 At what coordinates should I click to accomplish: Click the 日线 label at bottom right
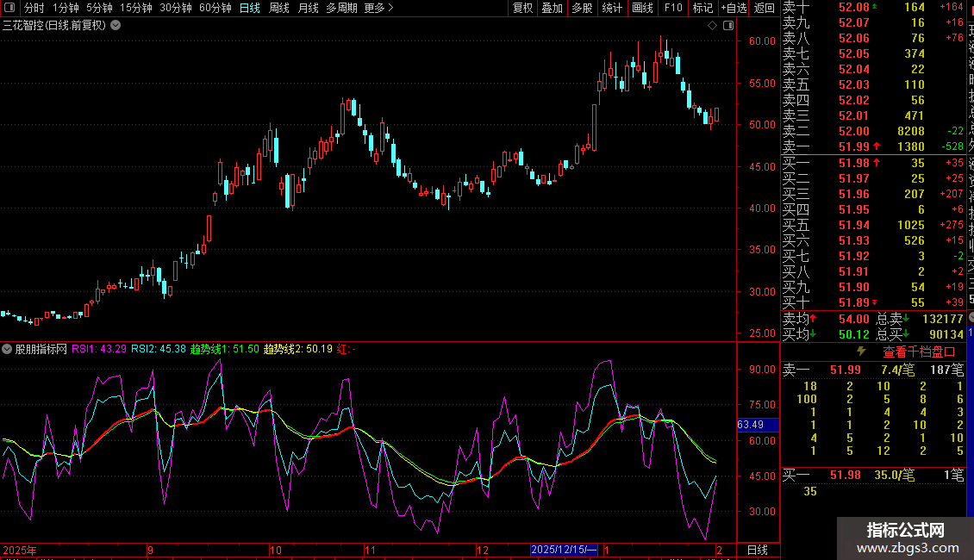tap(757, 550)
